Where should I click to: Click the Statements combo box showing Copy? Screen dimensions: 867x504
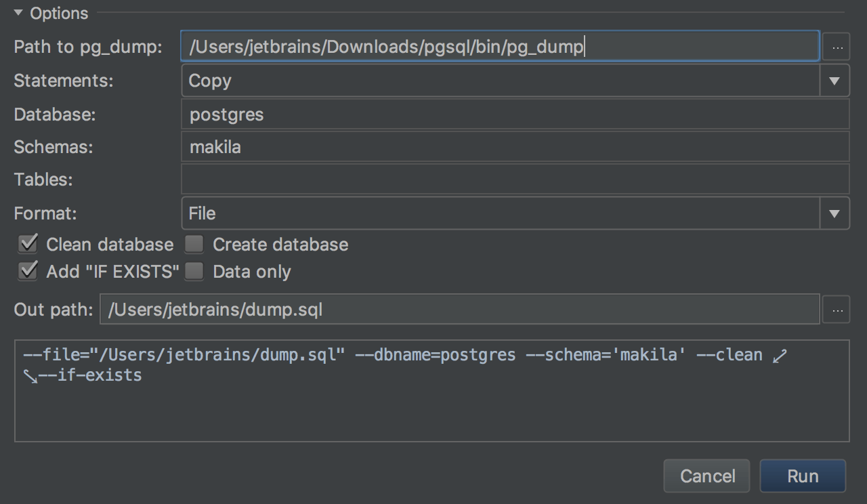tap(500, 81)
